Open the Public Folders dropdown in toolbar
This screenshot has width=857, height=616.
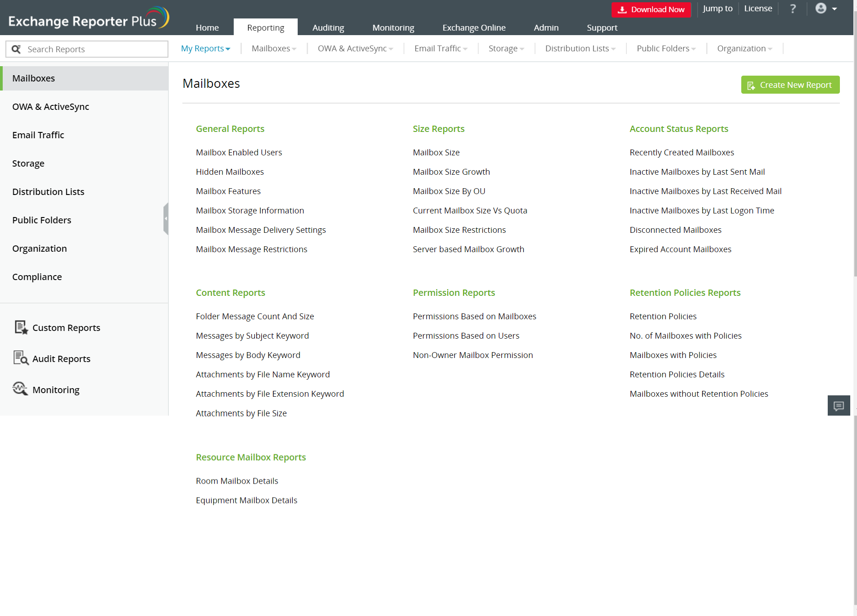click(x=666, y=49)
